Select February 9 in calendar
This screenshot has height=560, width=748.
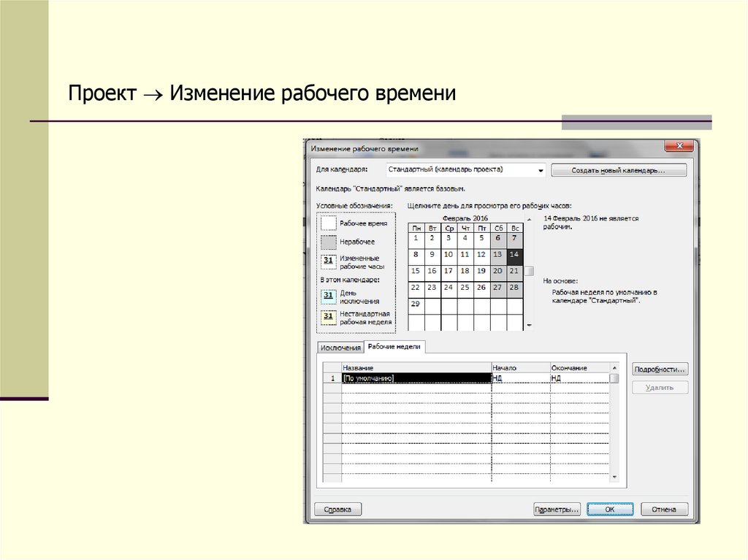432,256
